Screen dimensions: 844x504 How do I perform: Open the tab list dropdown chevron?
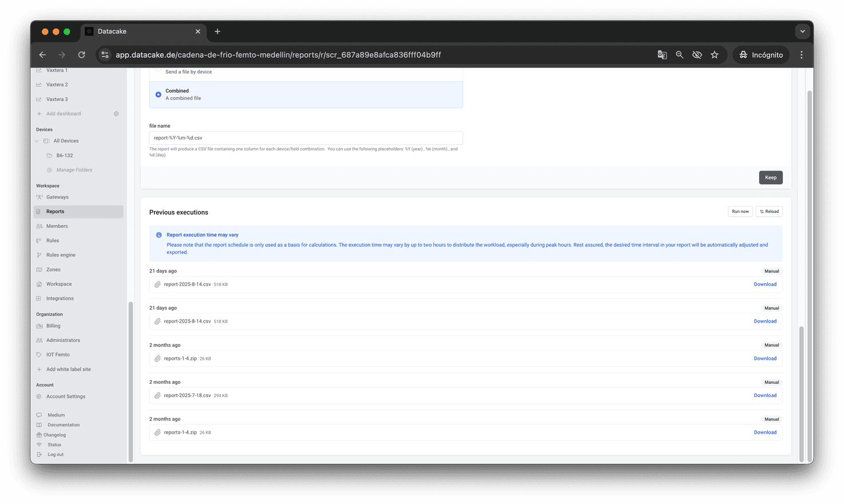pos(803,31)
